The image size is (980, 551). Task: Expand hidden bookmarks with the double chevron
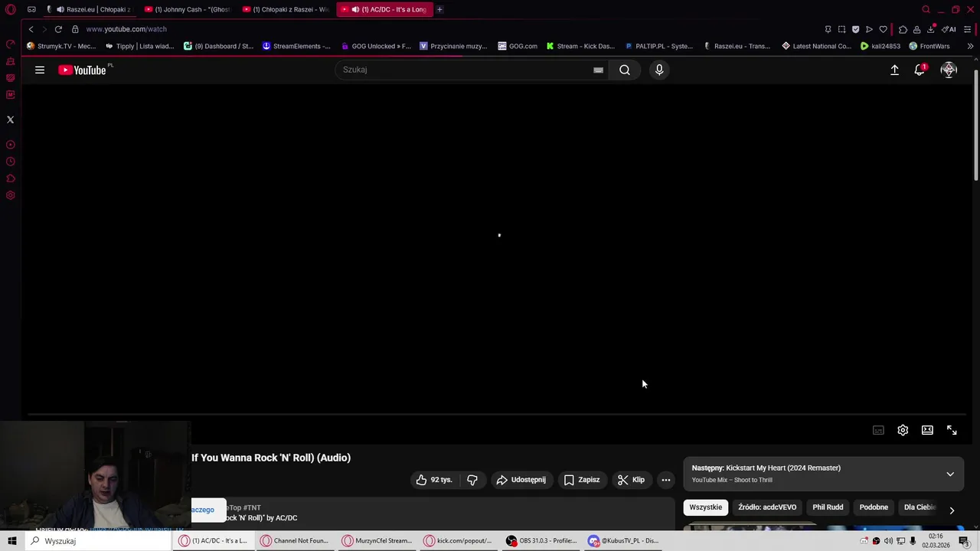tap(970, 46)
